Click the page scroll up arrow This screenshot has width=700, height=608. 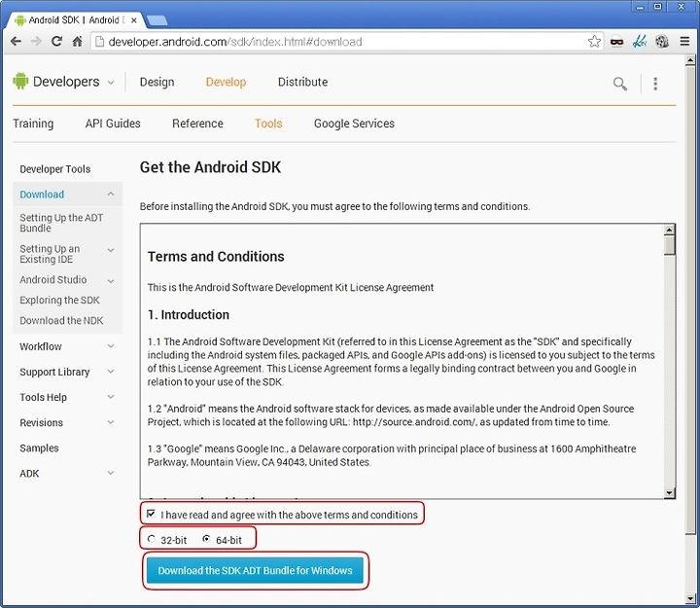tap(690, 60)
